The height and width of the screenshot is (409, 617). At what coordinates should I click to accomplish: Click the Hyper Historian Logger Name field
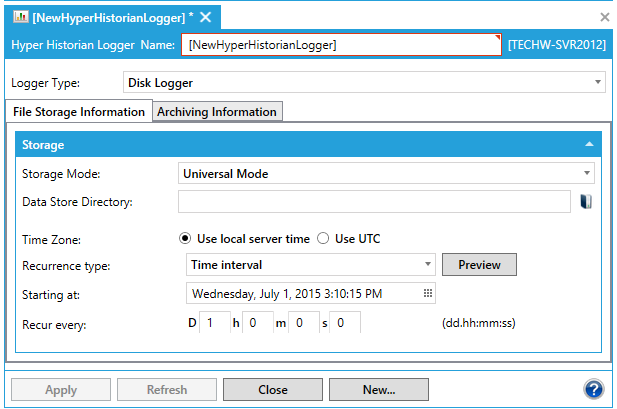pos(340,45)
